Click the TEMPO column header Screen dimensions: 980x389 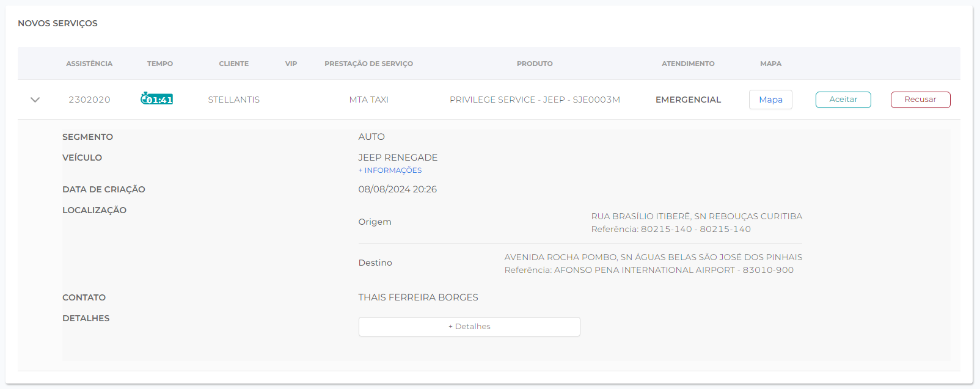[160, 64]
